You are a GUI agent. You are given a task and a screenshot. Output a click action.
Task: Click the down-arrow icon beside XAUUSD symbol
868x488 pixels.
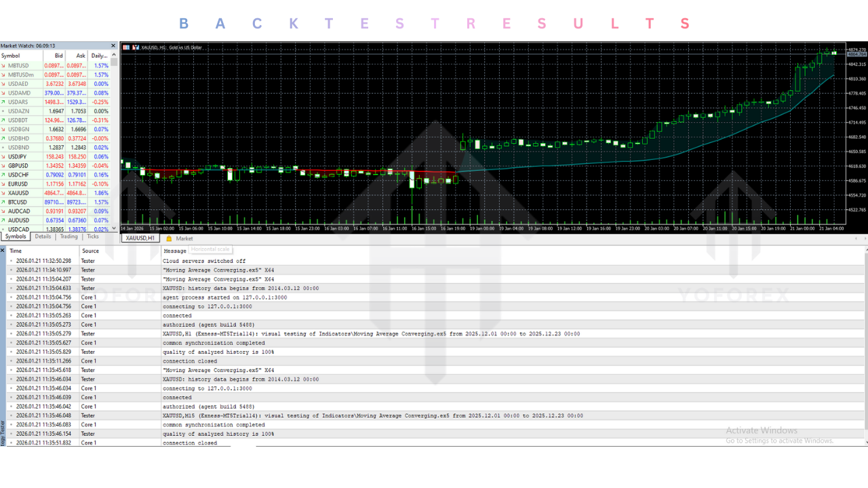click(x=4, y=192)
